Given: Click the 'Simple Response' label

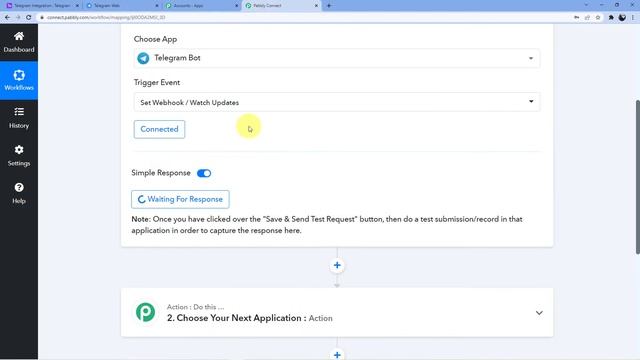Looking at the screenshot, I should point(161,173).
